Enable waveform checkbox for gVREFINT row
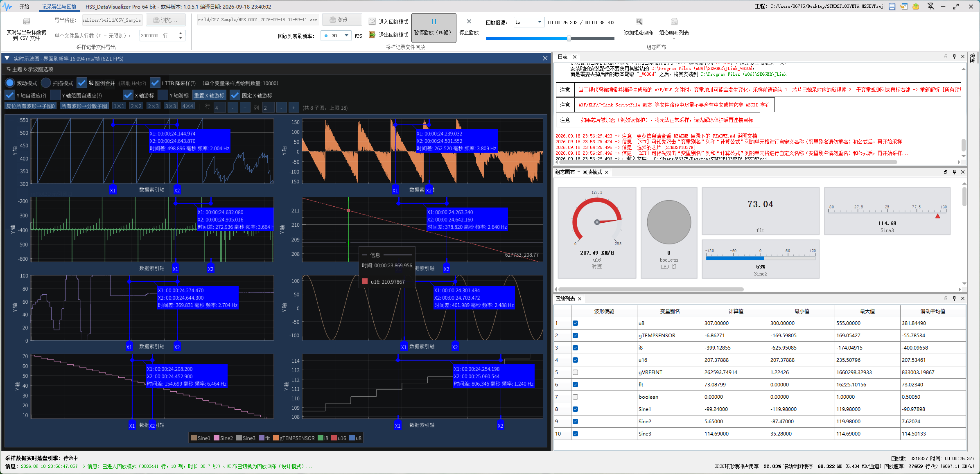The width and height of the screenshot is (980, 474). (575, 372)
